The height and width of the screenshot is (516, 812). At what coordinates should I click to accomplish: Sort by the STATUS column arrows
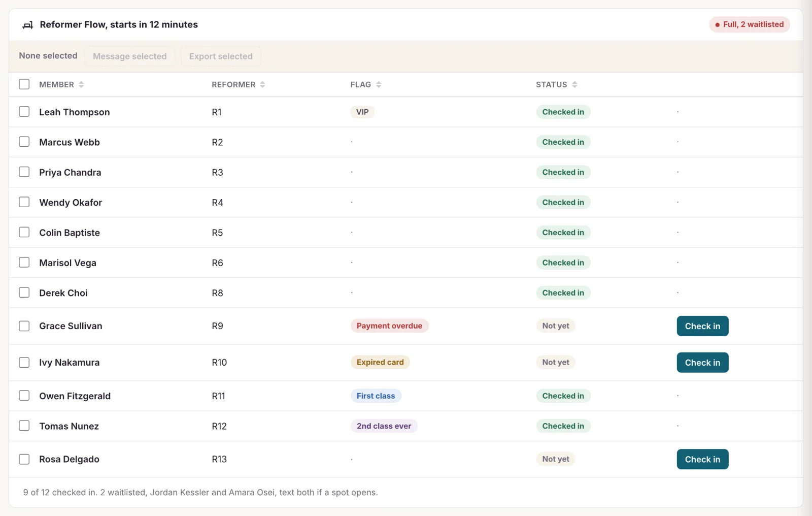tap(574, 85)
